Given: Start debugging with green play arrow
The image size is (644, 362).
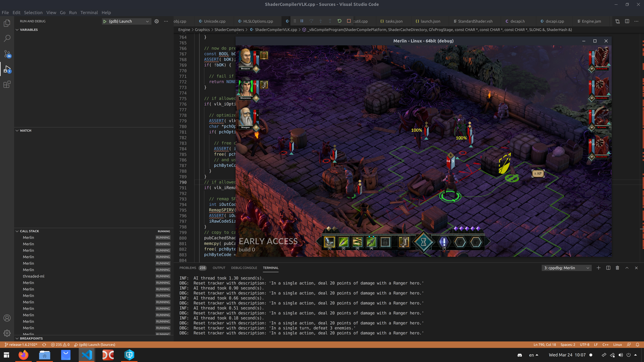Looking at the screenshot, I should [105, 21].
